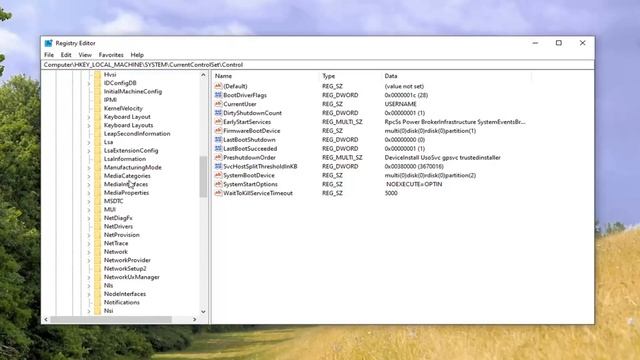640x360 pixels.
Task: Click the CurrentUser string value icon
Action: pos(218,104)
